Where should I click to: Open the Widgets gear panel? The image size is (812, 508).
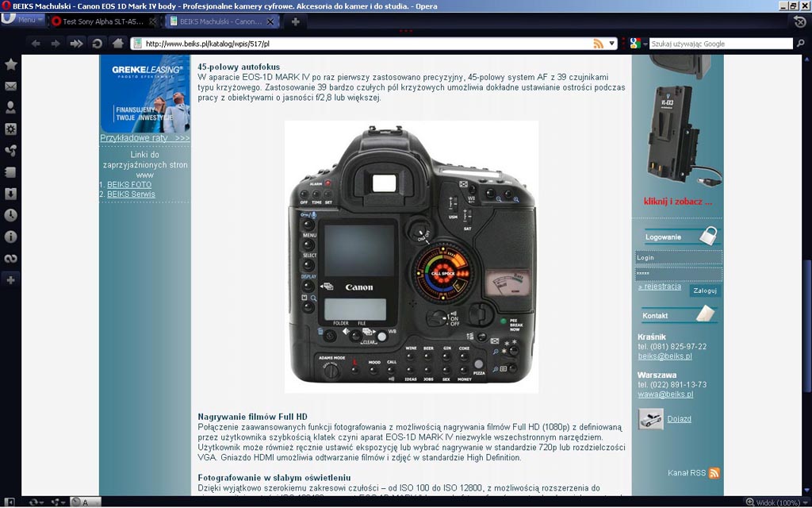pyautogui.click(x=10, y=129)
